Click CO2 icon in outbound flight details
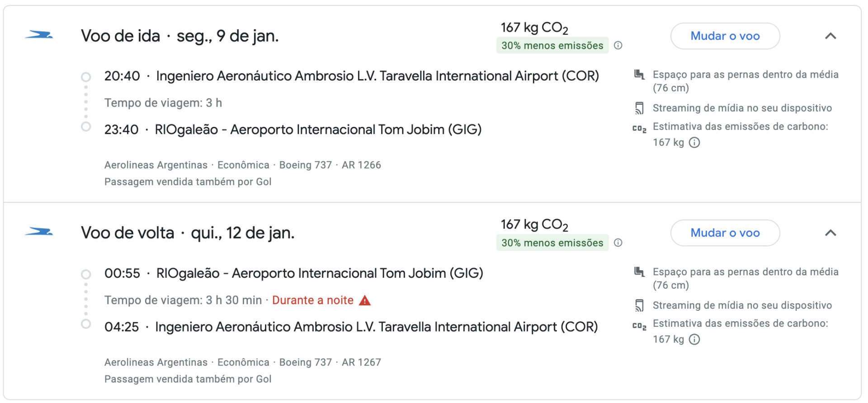868x403 pixels. tap(639, 129)
